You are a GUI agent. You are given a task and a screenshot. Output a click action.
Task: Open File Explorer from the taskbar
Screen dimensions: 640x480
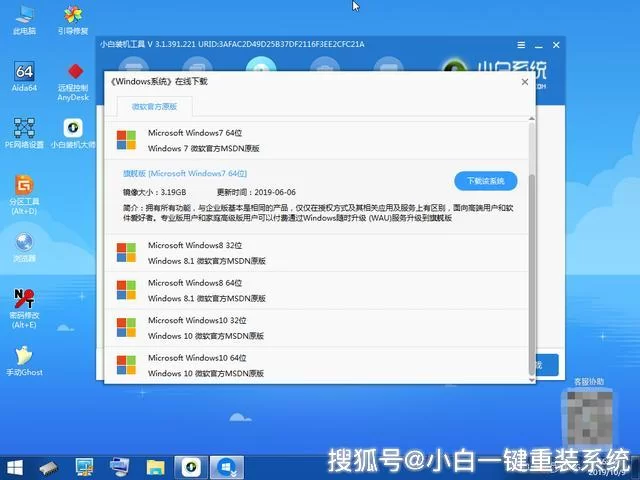(x=155, y=466)
